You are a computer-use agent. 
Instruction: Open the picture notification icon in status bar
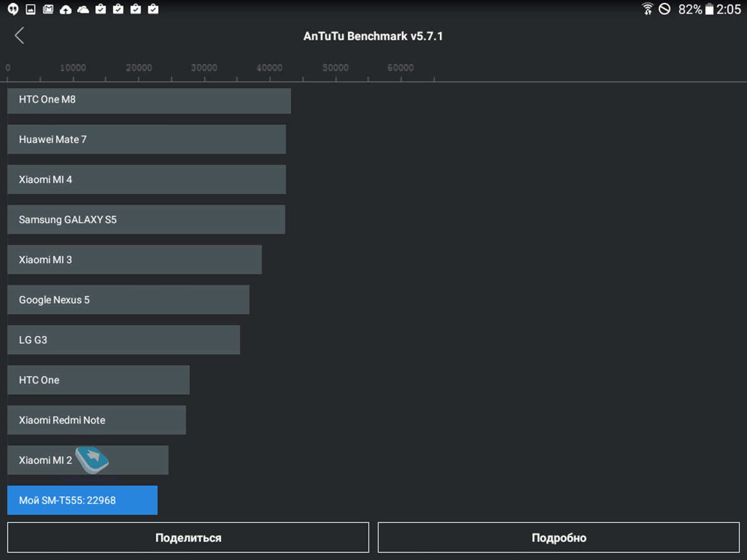[30, 9]
